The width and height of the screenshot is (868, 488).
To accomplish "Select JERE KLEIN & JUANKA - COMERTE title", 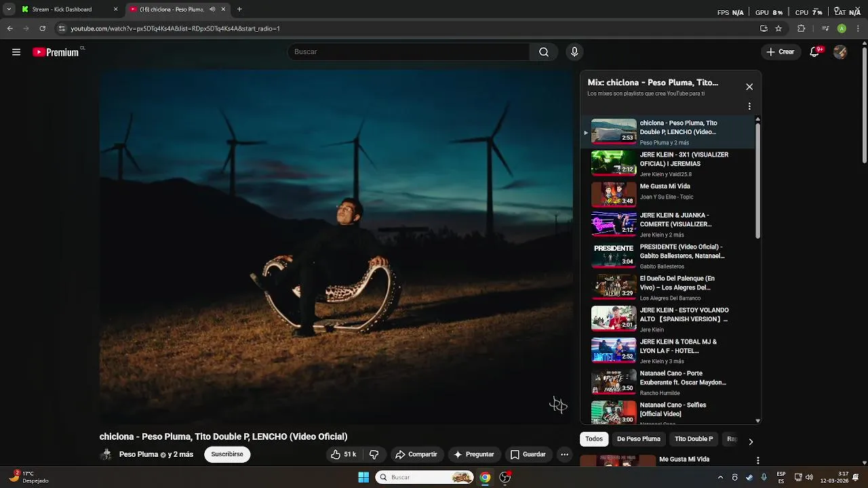I will point(675,220).
